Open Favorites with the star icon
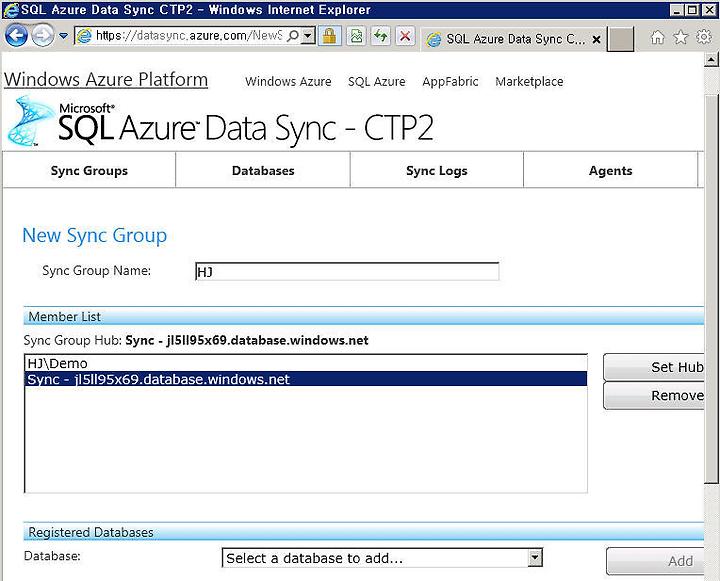720x581 pixels. [681, 37]
